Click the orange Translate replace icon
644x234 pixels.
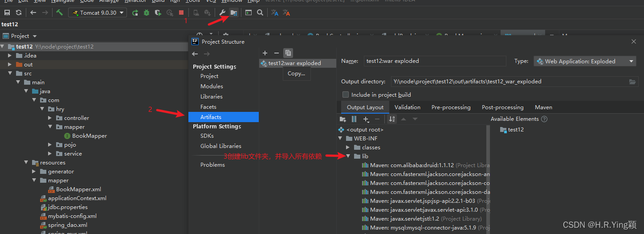[286, 13]
